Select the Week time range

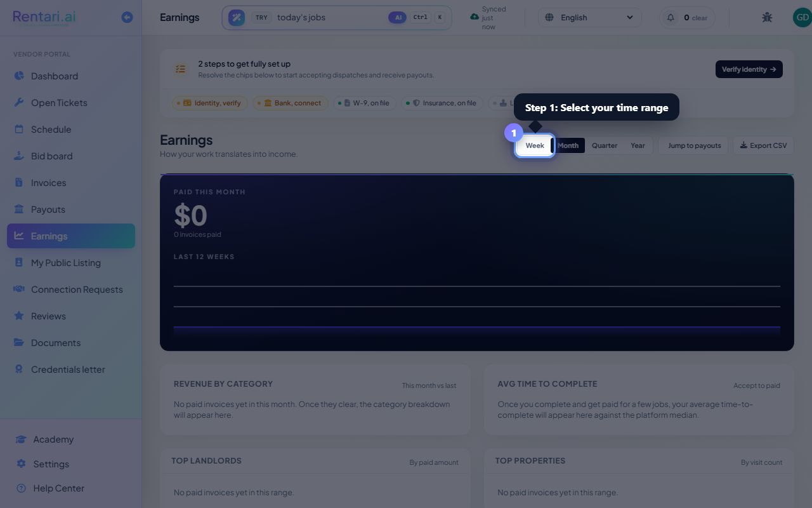tap(535, 145)
